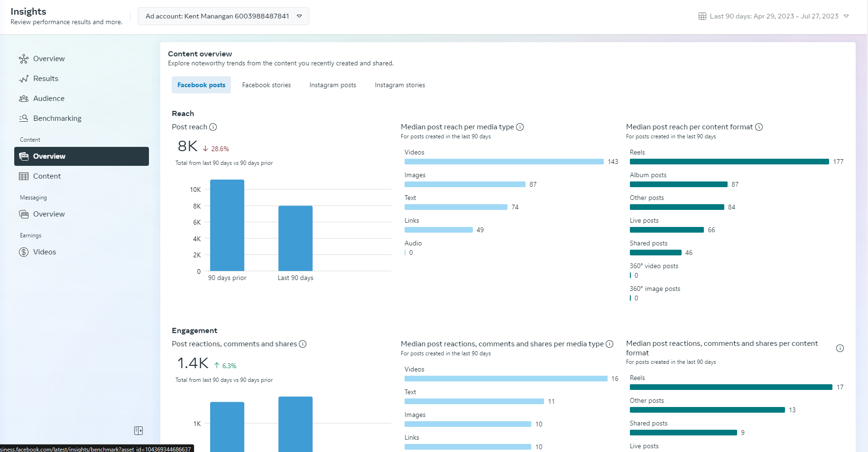Switch to the Instagram posts tab
Image resolution: width=868 pixels, height=452 pixels.
[332, 85]
